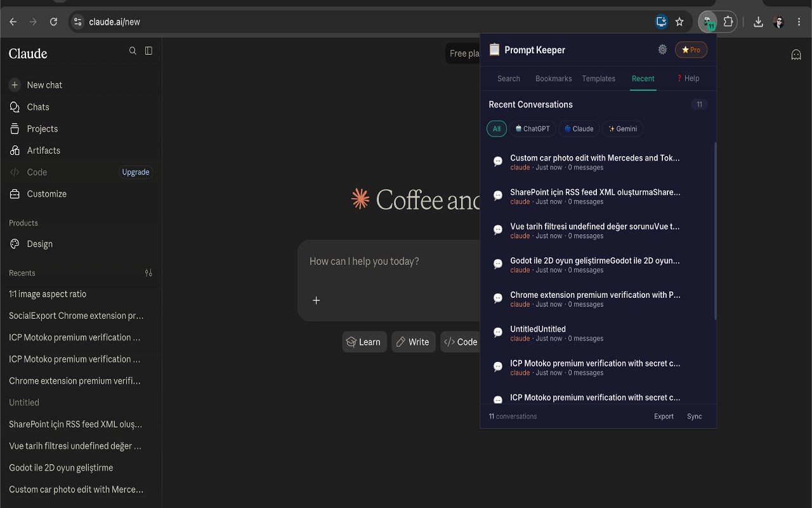View site information for claude.ai
The width and height of the screenshot is (812, 508).
coord(77,22)
